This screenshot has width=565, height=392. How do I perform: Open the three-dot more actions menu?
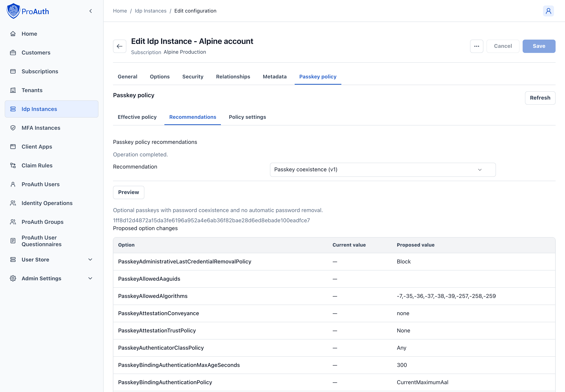tap(477, 46)
